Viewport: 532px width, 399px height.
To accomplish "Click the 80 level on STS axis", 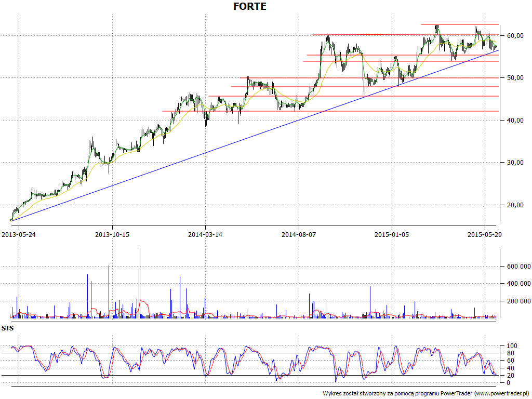I will [x=510, y=353].
